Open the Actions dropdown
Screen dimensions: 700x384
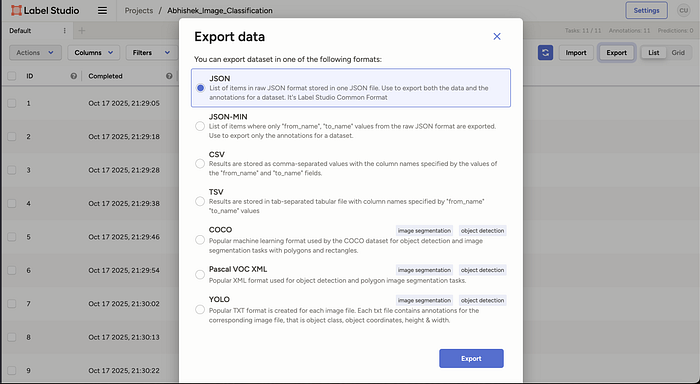pyautogui.click(x=35, y=53)
